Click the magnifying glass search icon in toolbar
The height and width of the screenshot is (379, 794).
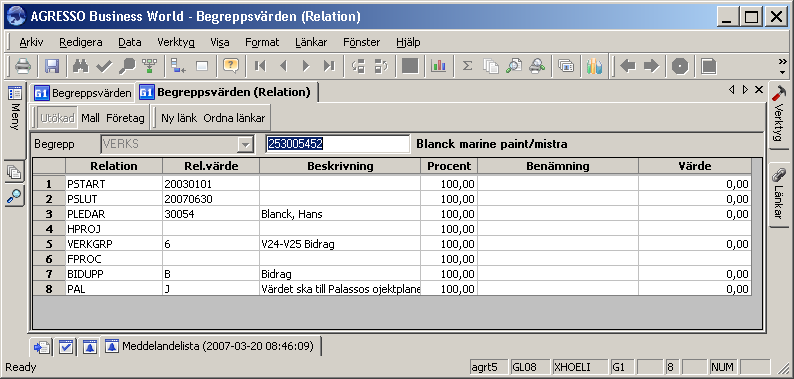pos(127,66)
